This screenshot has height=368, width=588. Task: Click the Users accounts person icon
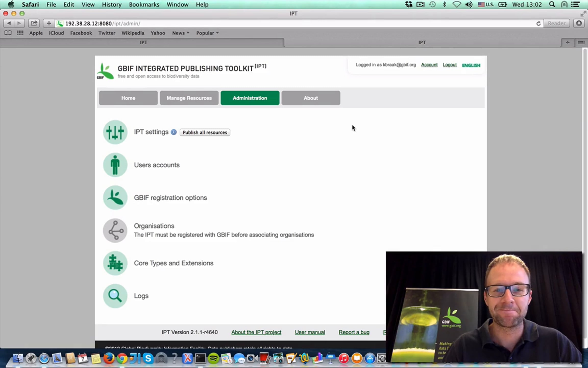point(115,165)
